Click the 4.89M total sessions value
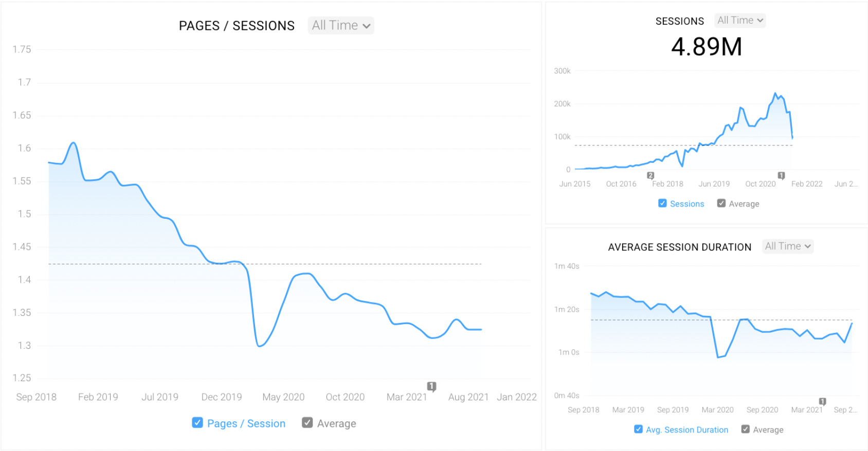 click(x=707, y=46)
